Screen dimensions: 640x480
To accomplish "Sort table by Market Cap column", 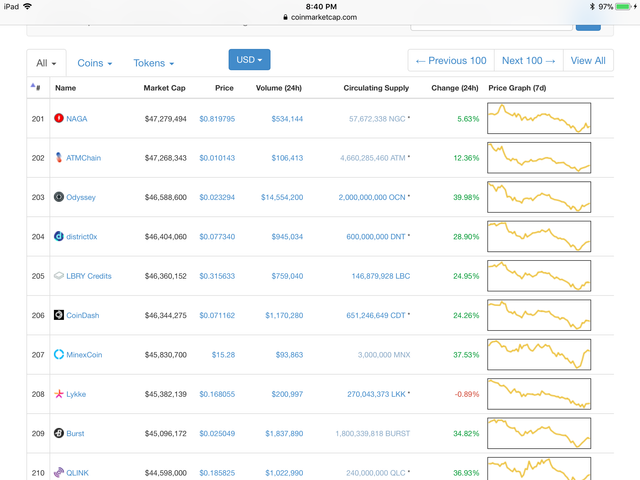I will point(164,88).
